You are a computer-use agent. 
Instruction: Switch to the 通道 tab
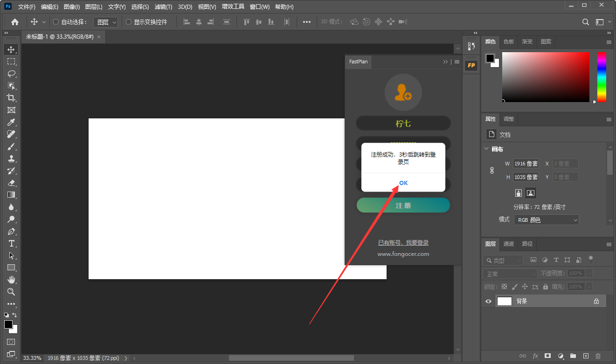pyautogui.click(x=508, y=244)
